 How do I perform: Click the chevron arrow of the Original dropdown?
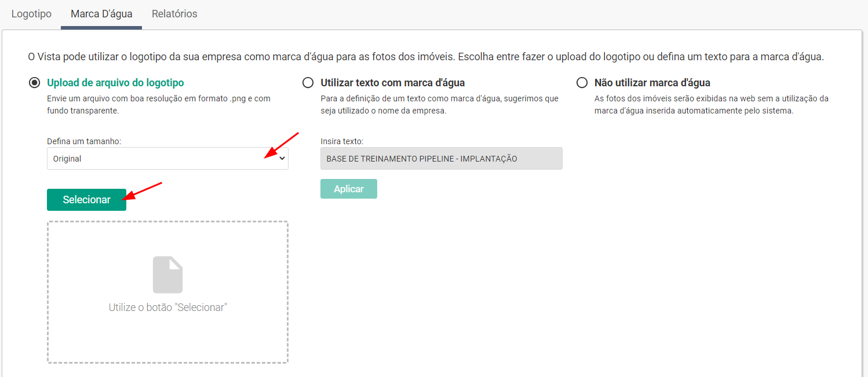[282, 159]
